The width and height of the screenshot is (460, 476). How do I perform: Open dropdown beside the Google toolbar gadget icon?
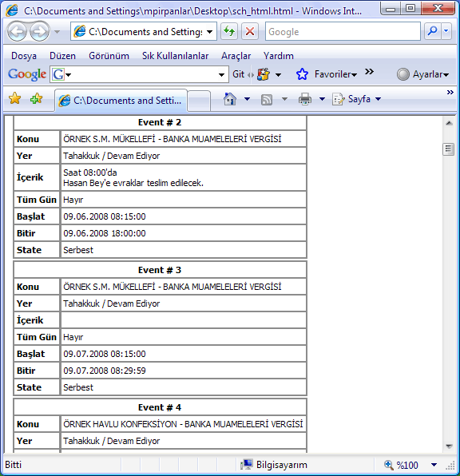coord(278,75)
